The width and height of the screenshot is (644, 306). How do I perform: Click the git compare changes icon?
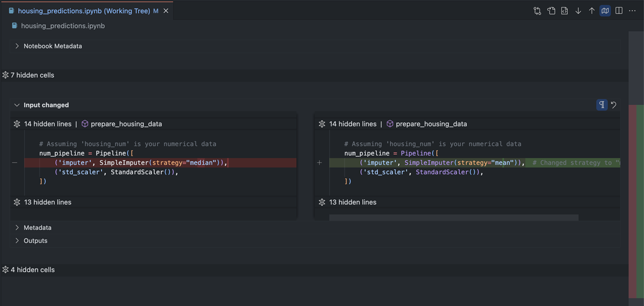click(537, 11)
